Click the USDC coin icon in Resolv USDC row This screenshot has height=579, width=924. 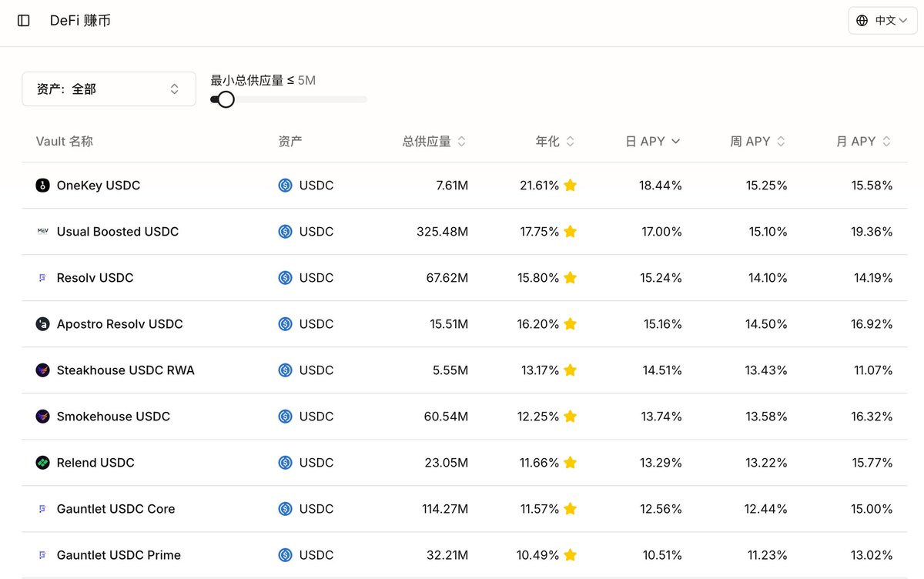click(286, 278)
